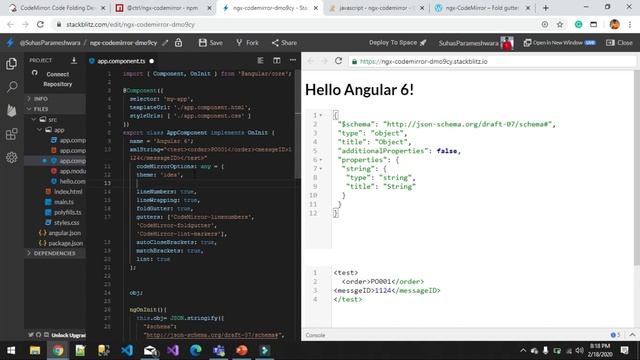Expand the INFO section

coord(55,98)
